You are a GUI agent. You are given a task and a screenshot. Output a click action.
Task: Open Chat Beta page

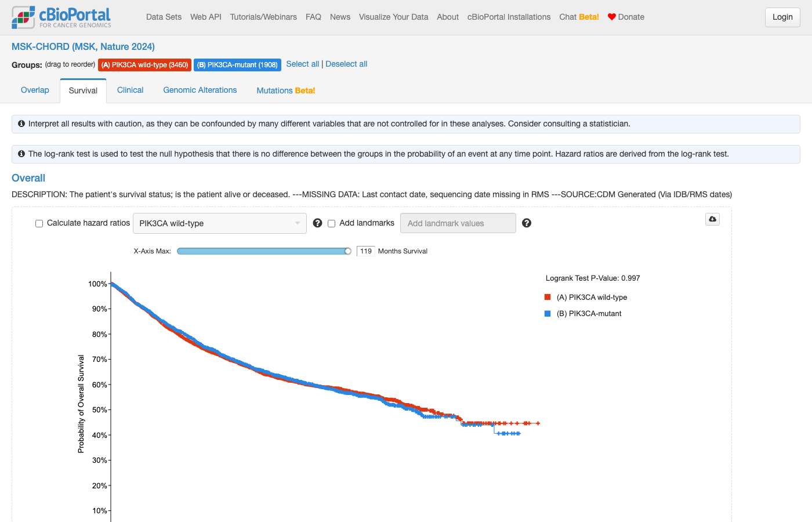pos(579,17)
